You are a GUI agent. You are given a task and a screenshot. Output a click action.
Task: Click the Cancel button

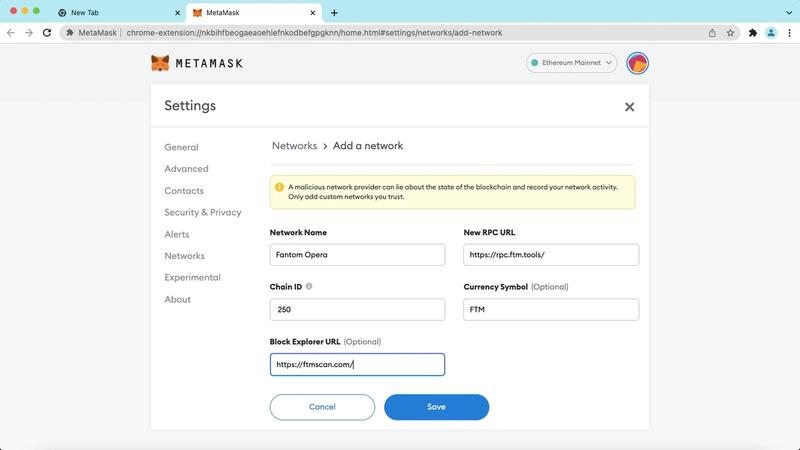(322, 407)
